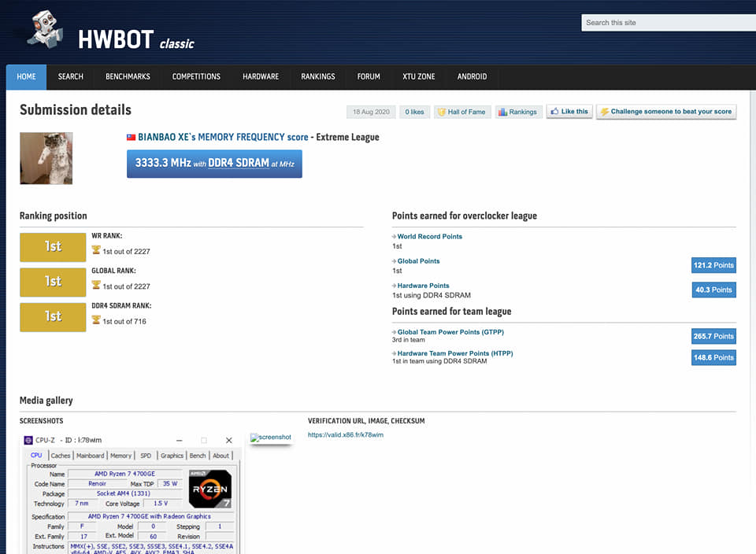Click the trophy icon next to DDR4 SDRAM rank
756x554 pixels.
96,319
